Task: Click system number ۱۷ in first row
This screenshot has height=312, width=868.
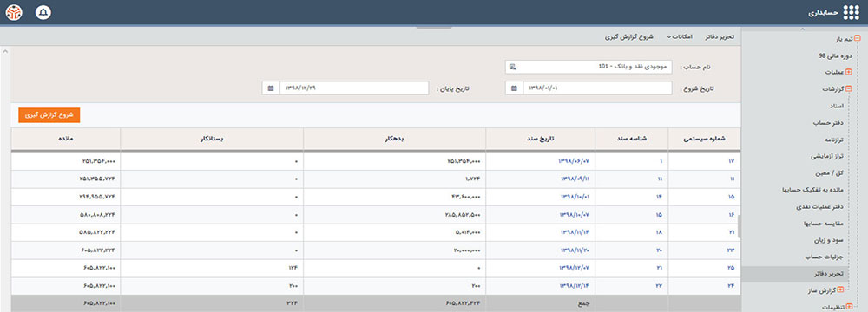Action: coord(731,161)
